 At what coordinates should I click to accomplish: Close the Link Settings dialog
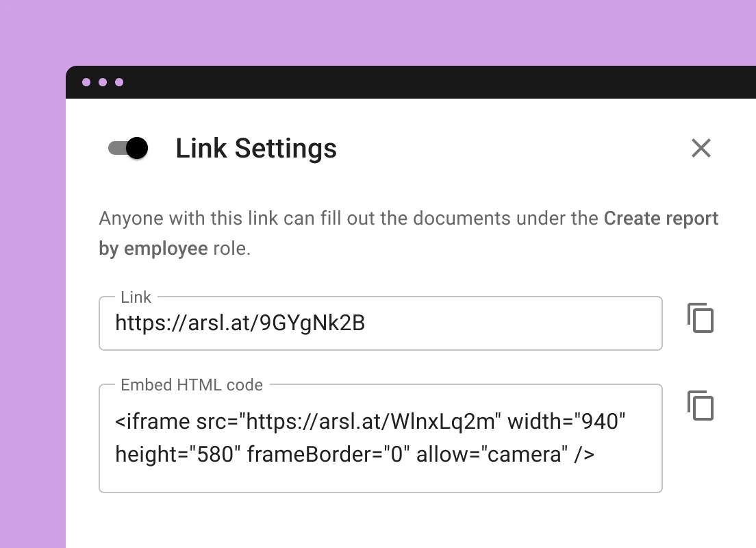point(701,148)
